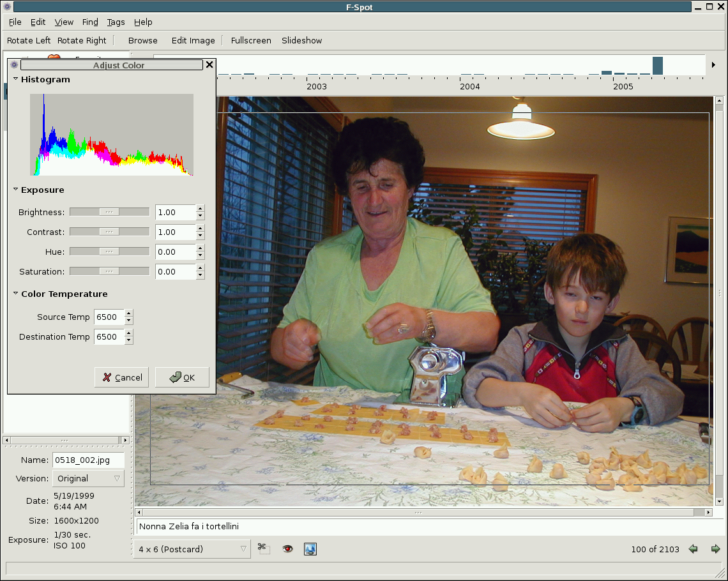
Task: Collapse the Color Temperature section
Action: (x=16, y=294)
